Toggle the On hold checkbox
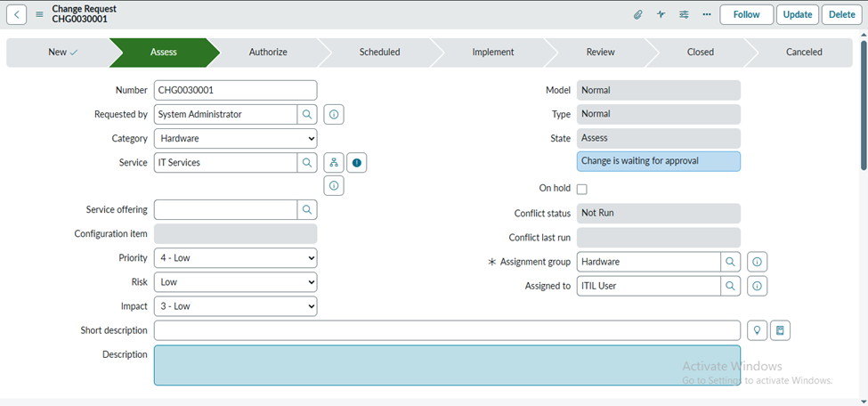 coord(582,189)
